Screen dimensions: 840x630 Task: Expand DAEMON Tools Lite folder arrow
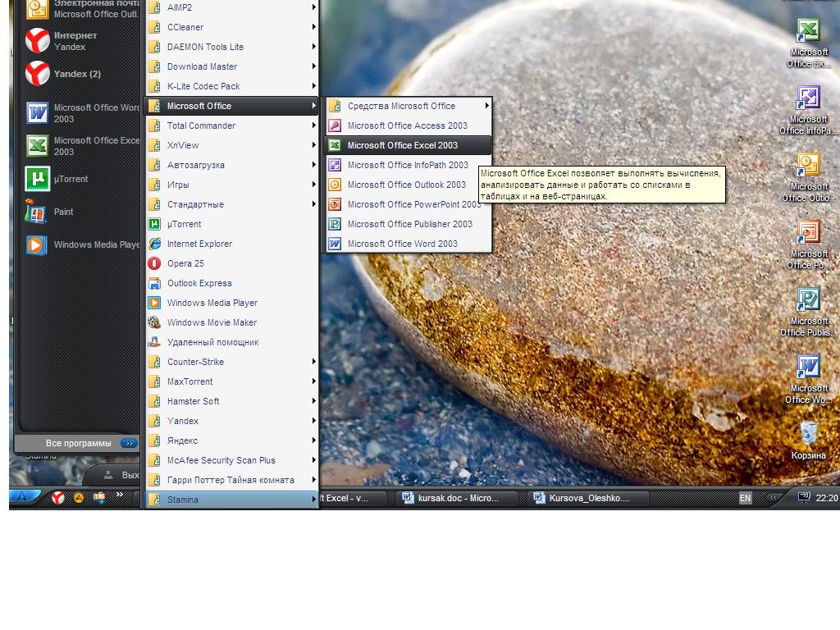point(314,47)
